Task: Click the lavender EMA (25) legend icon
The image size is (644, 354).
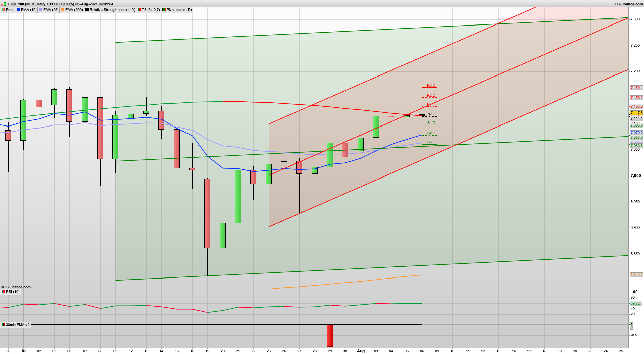Action: pyautogui.click(x=41, y=10)
